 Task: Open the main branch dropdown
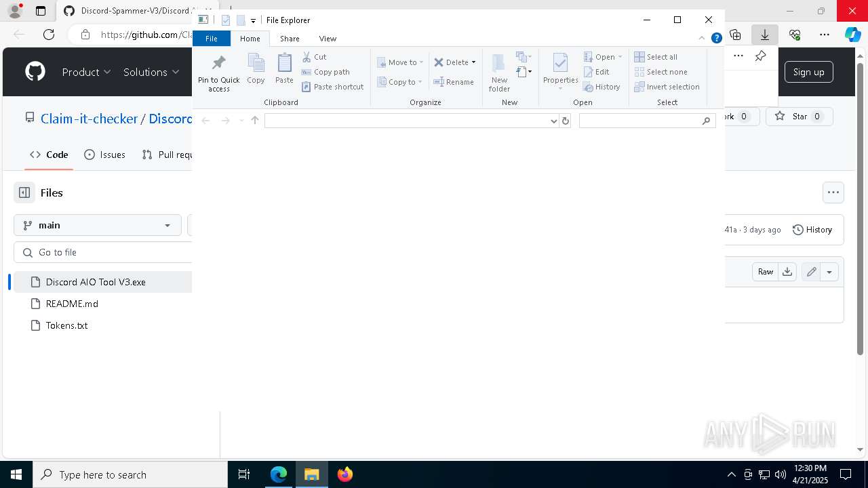(x=98, y=225)
